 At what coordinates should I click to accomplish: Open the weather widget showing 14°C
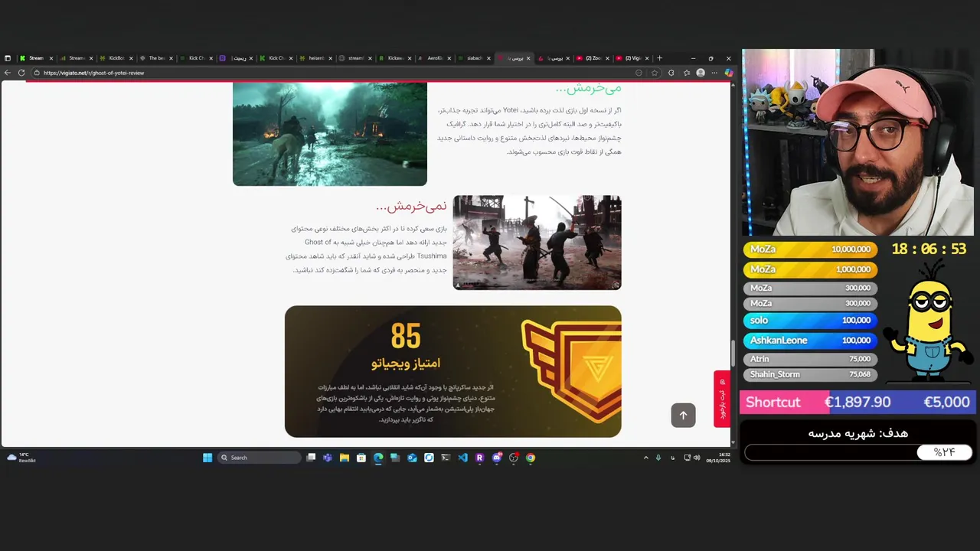(x=21, y=458)
